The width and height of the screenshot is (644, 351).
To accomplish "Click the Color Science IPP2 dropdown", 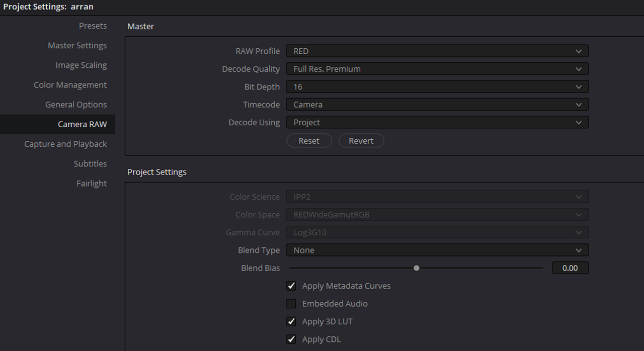I will [437, 197].
